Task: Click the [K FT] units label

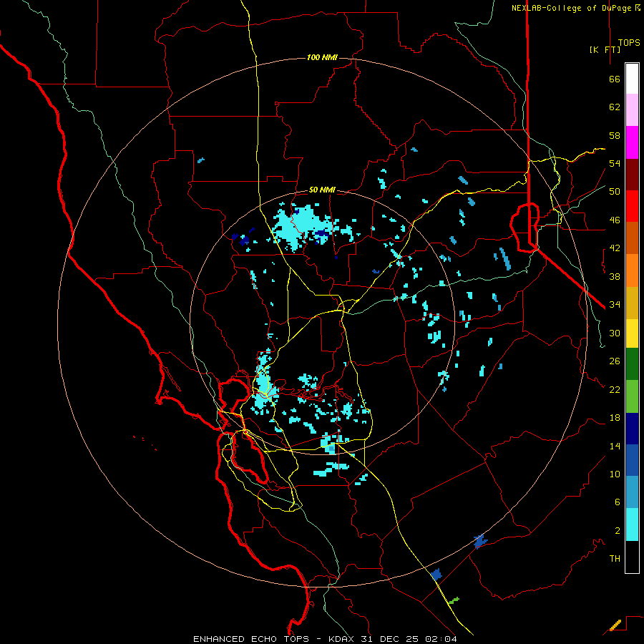Action: point(605,49)
